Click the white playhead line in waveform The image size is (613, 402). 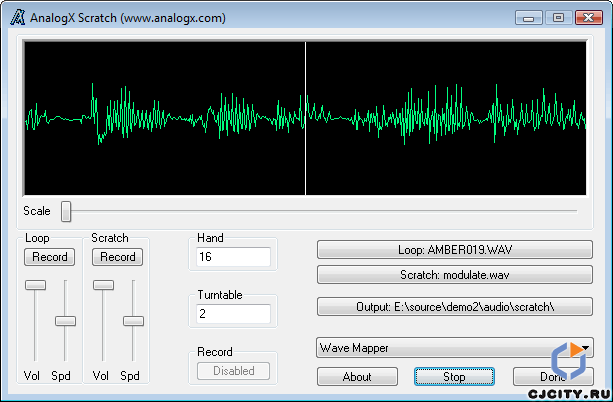click(305, 118)
